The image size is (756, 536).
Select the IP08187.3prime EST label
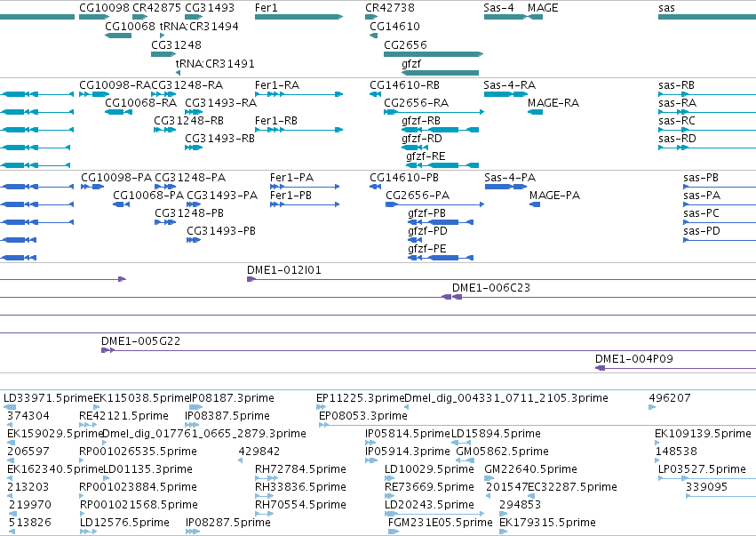[232, 398]
